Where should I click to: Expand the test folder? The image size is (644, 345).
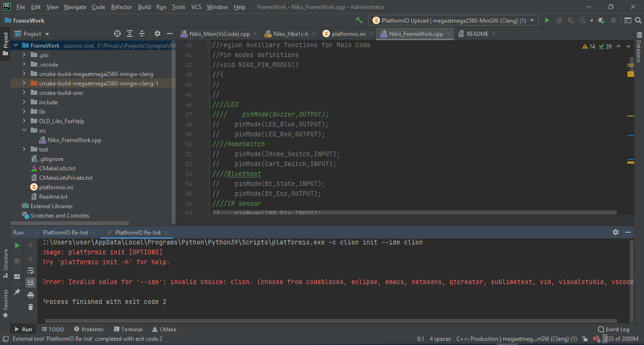(24, 150)
